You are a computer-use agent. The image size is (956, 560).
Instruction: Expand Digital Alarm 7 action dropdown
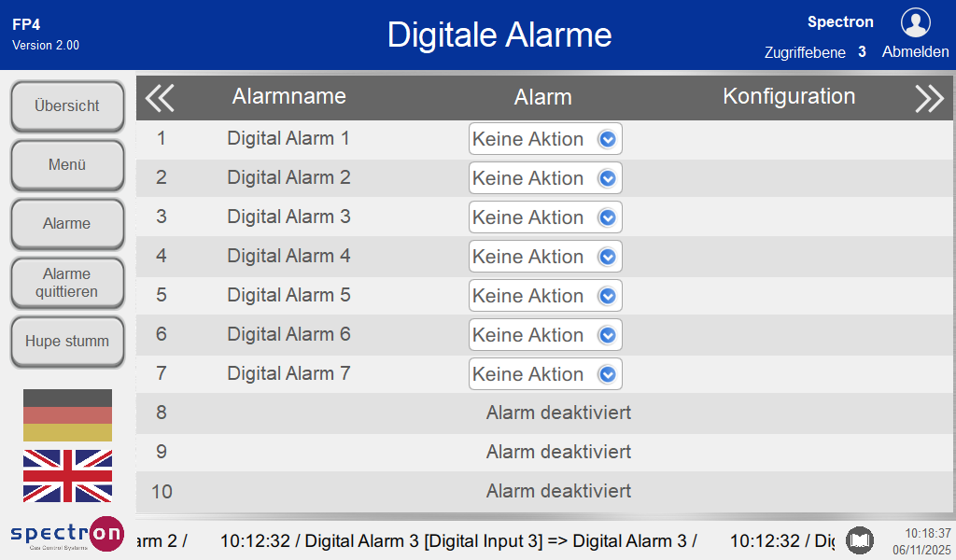click(x=545, y=374)
